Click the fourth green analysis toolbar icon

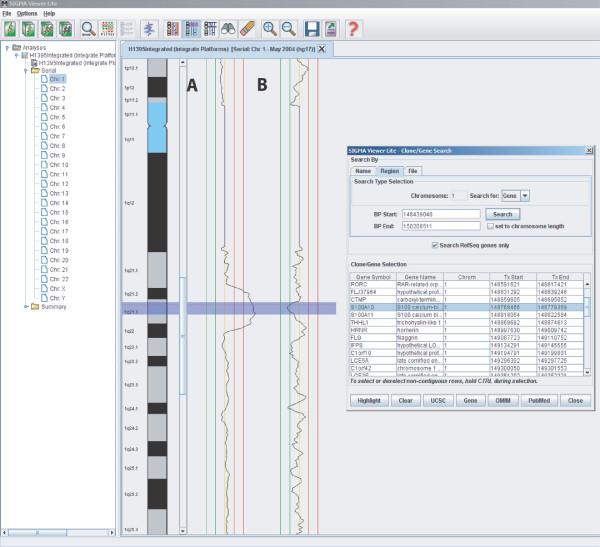click(x=65, y=29)
